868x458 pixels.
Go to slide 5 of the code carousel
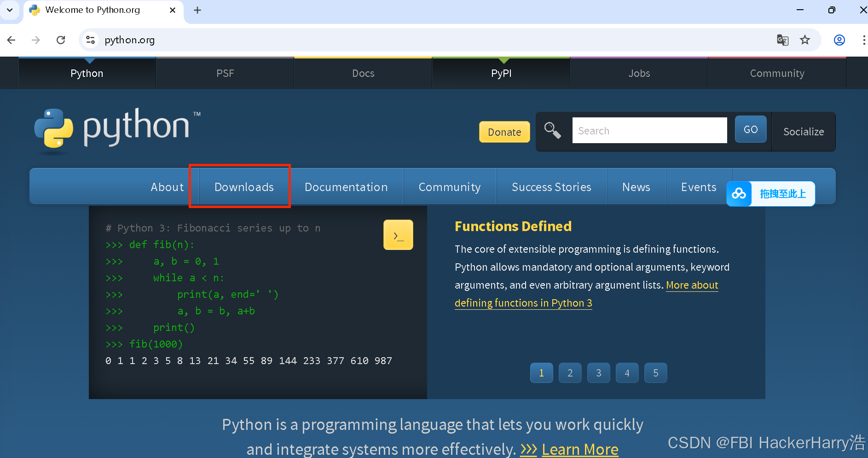[656, 373]
